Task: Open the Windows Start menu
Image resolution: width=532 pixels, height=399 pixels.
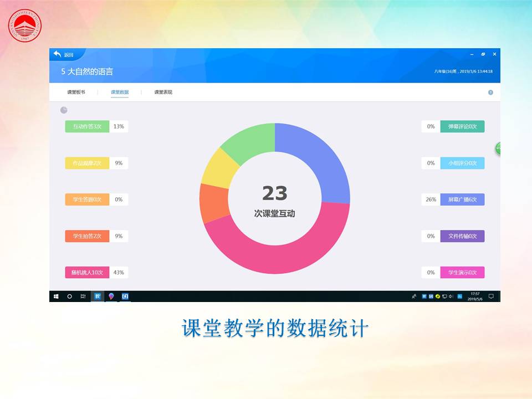Action: pyautogui.click(x=56, y=296)
